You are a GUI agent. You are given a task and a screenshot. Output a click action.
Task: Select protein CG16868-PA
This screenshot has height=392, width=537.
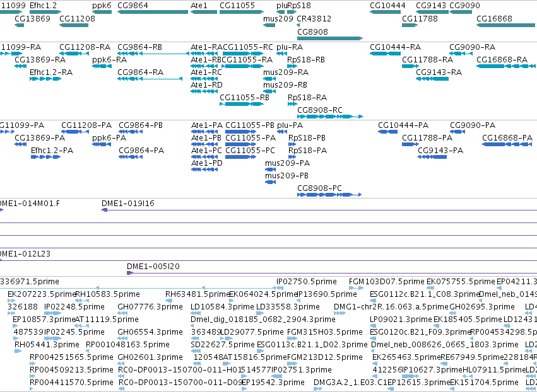pyautogui.click(x=507, y=144)
